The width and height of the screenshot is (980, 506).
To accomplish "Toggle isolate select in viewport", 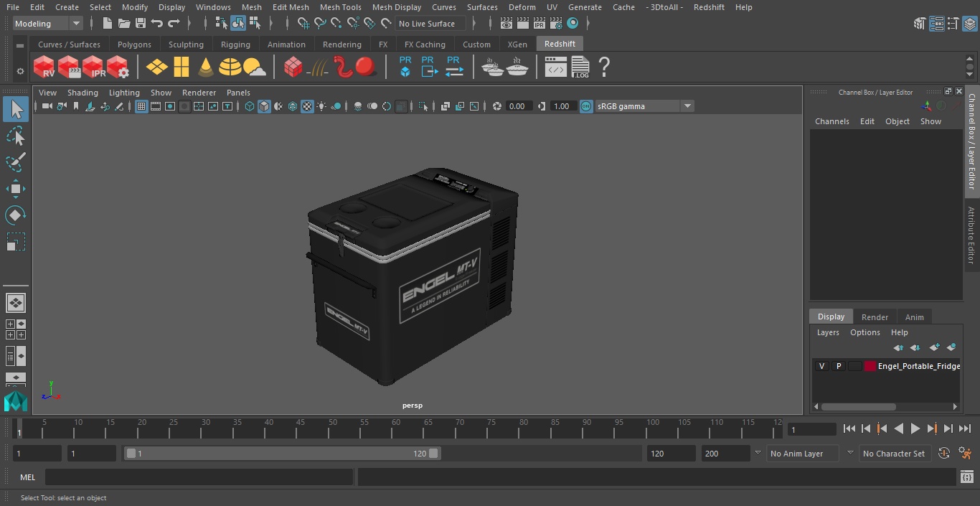I will [423, 106].
